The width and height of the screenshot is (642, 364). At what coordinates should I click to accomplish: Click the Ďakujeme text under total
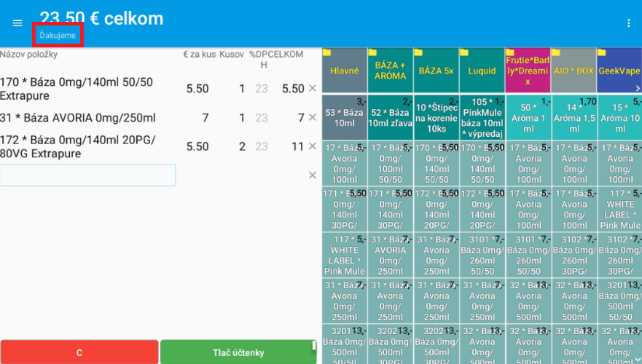click(x=58, y=35)
